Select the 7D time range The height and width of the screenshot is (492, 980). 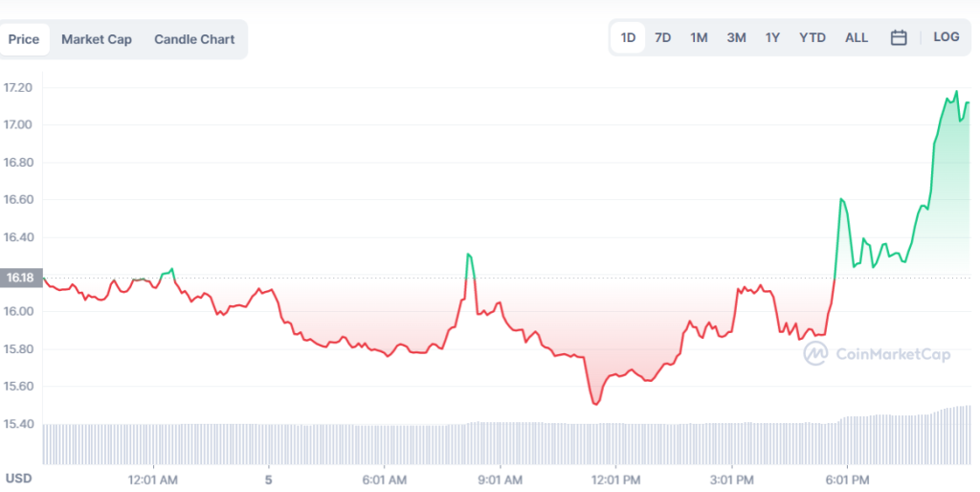coord(662,37)
